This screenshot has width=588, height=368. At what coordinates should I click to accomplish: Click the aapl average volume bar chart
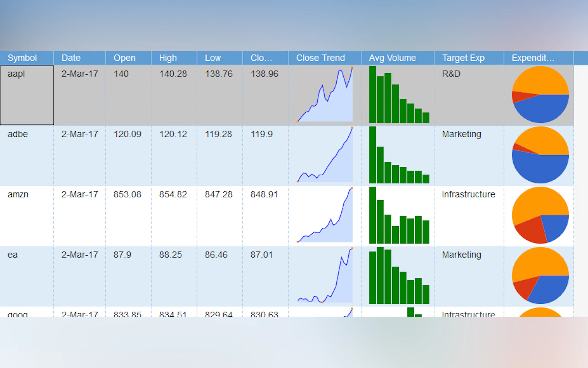pyautogui.click(x=399, y=95)
